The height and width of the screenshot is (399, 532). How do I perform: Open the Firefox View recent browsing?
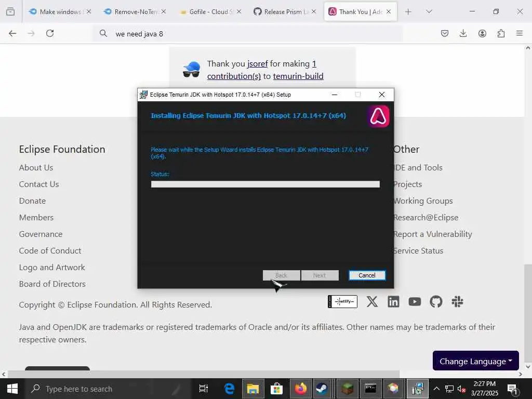pos(10,11)
